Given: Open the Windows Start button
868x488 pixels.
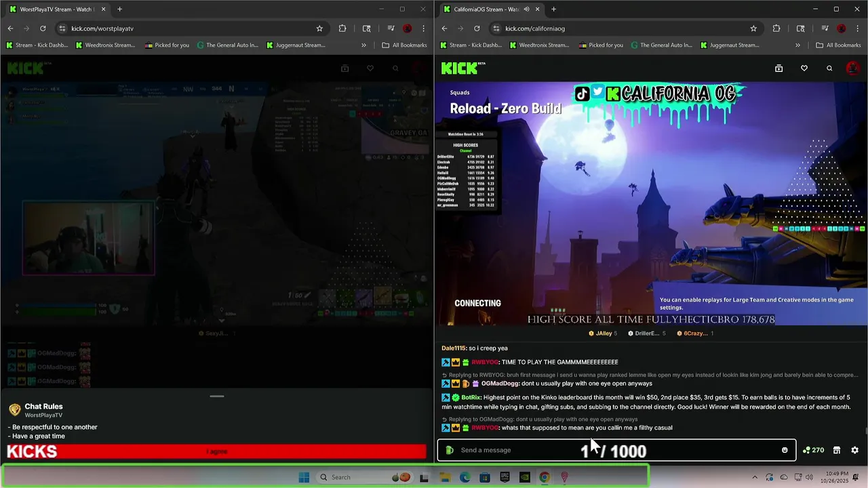Looking at the screenshot, I should (304, 477).
